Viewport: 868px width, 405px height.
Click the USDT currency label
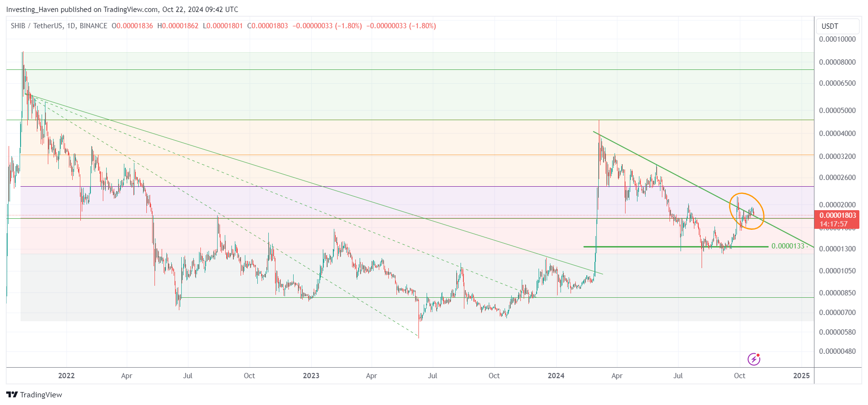point(830,26)
